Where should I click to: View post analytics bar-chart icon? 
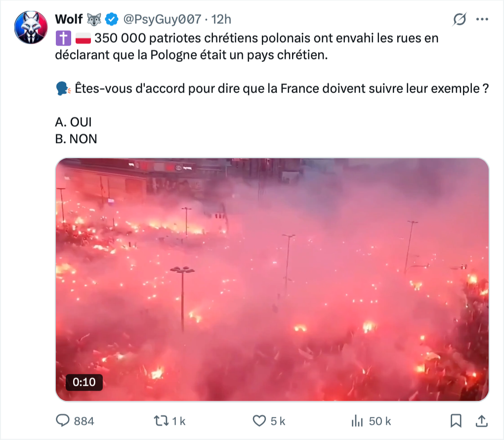(x=357, y=421)
